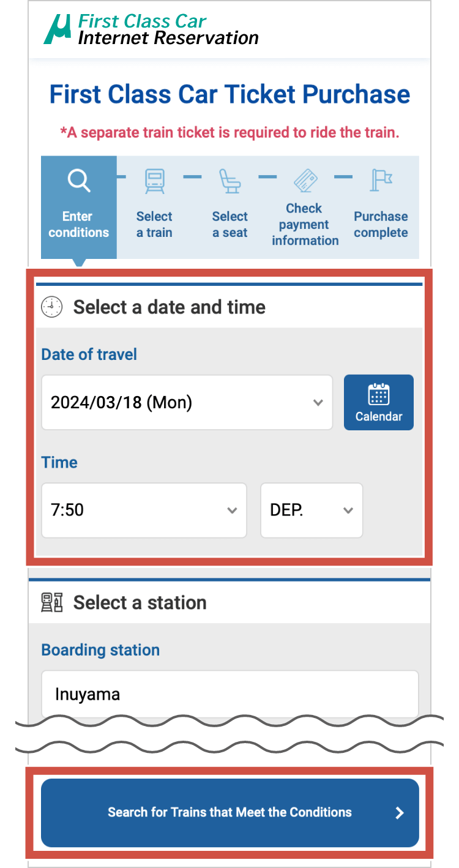
Task: Click the Boarding station field showing Inuyama
Action: 229,694
